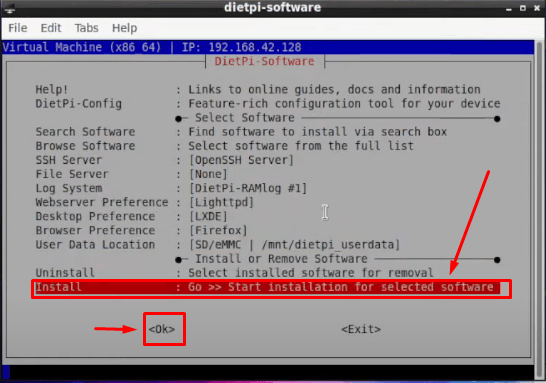546x383 pixels.
Task: Select the DietPi-Config entry
Action: tap(268, 104)
